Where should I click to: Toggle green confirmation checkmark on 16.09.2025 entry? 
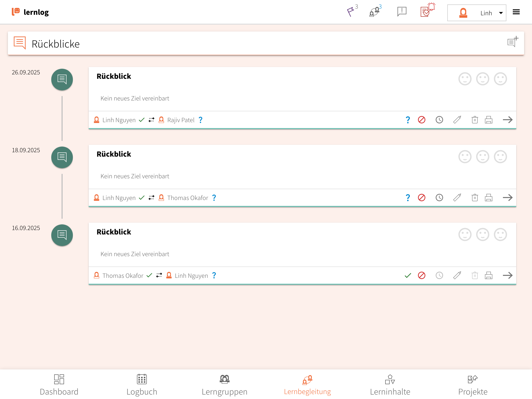pyautogui.click(x=408, y=275)
